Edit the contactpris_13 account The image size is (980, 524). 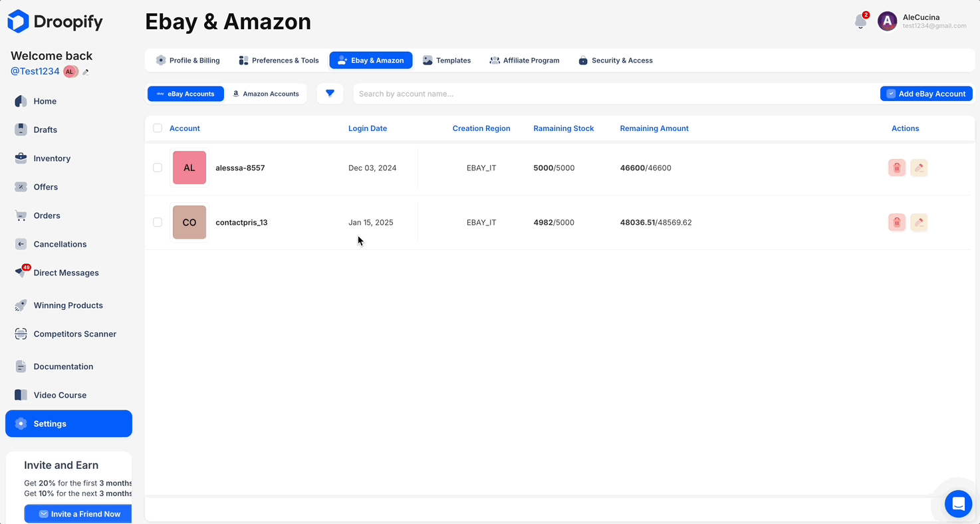click(919, 222)
